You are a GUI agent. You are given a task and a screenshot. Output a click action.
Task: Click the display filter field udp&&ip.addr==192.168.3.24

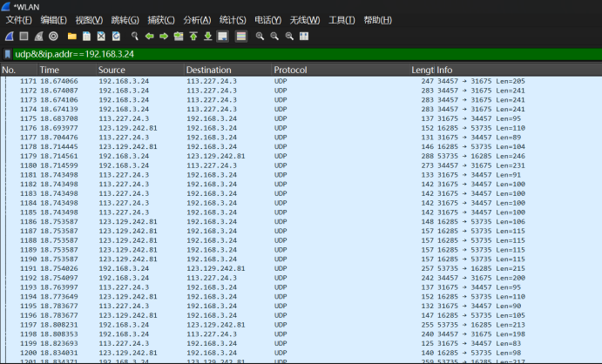[x=308, y=54]
